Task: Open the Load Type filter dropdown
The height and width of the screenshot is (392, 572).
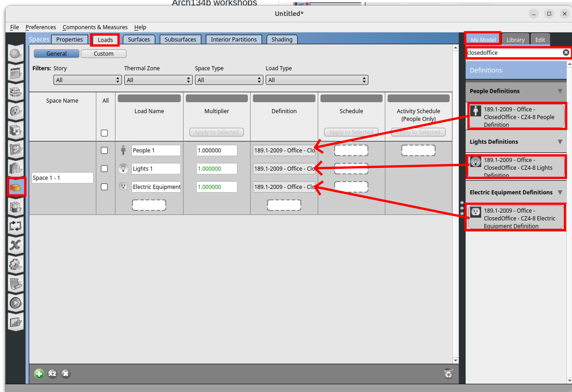Action: (x=316, y=80)
